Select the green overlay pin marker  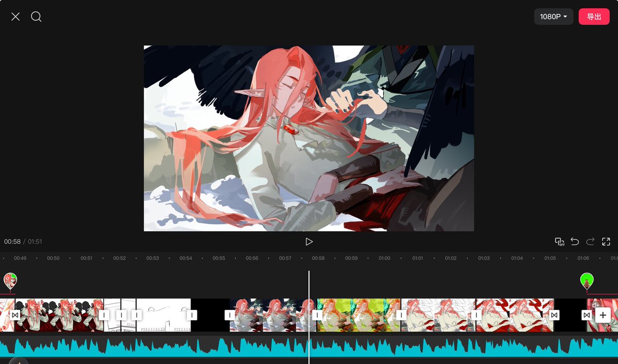(587, 281)
